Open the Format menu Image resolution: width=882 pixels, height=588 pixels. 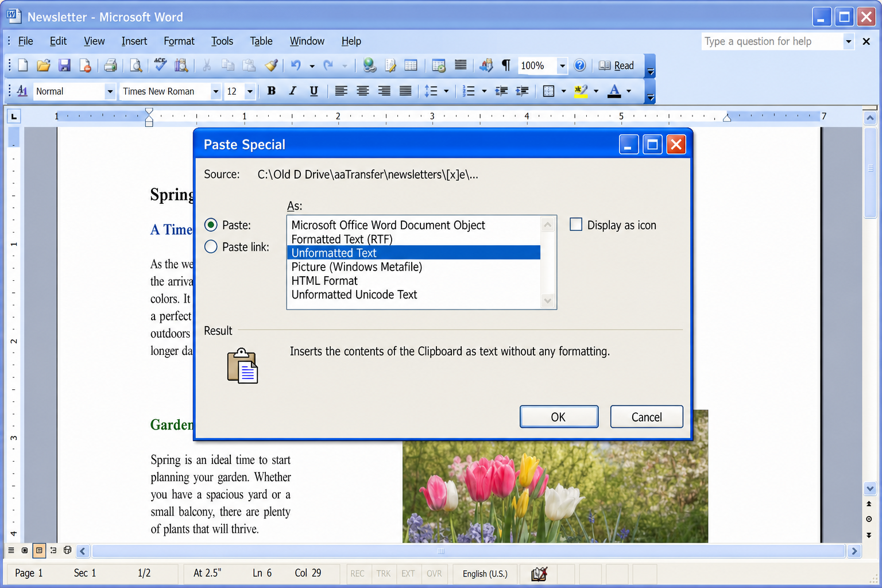179,41
